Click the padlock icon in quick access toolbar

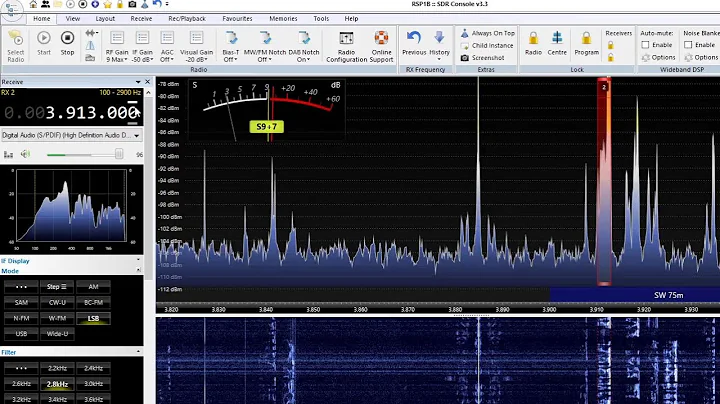pyautogui.click(x=120, y=4)
